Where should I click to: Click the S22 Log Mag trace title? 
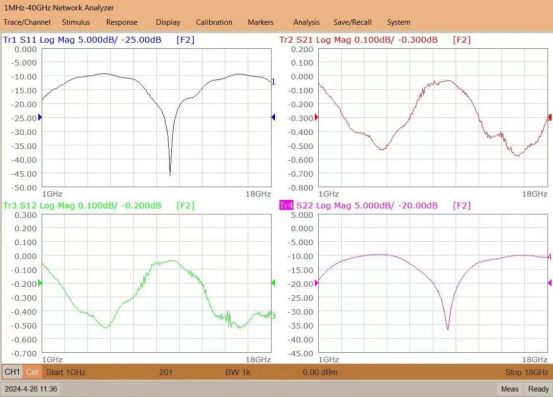point(367,206)
